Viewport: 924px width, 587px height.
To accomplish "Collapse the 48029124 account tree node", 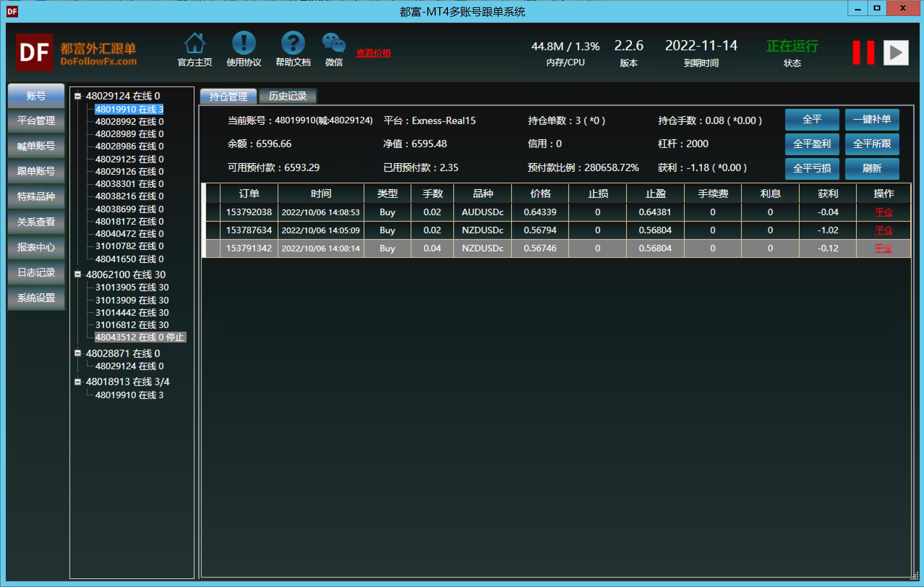I will click(x=78, y=96).
